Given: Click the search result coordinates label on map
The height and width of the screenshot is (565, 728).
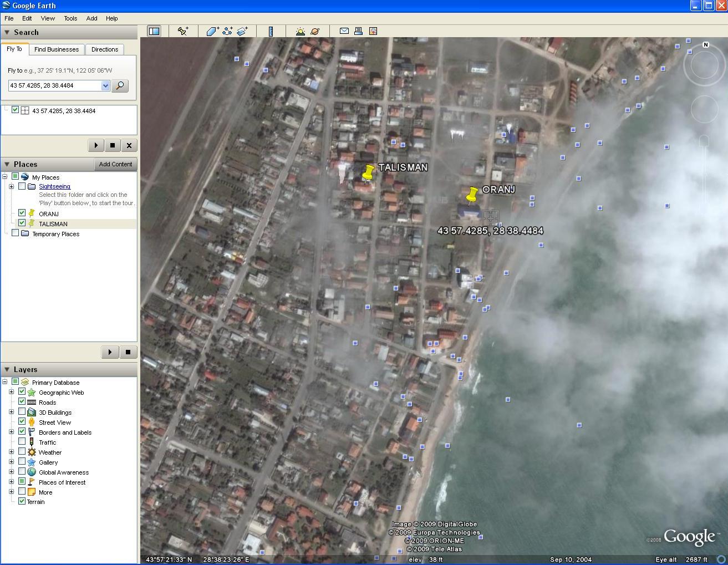Looking at the screenshot, I should (490, 231).
